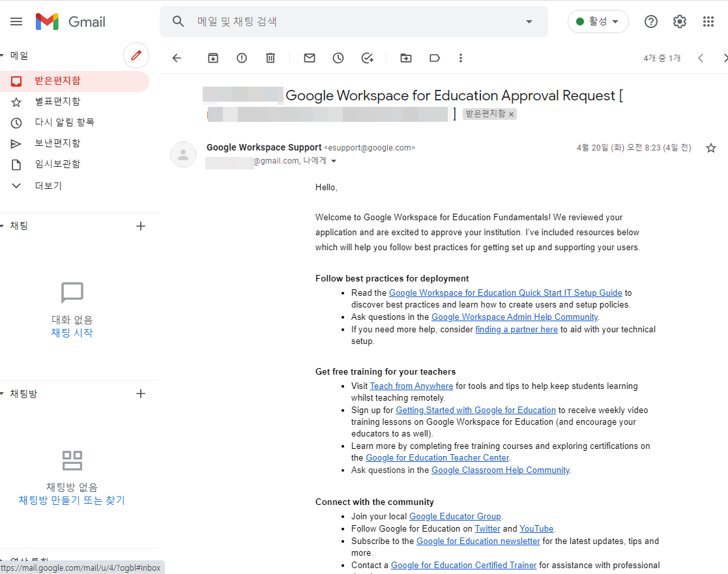Select the 받은편지함 inbox folder
The width and height of the screenshot is (728, 574).
(x=75, y=81)
